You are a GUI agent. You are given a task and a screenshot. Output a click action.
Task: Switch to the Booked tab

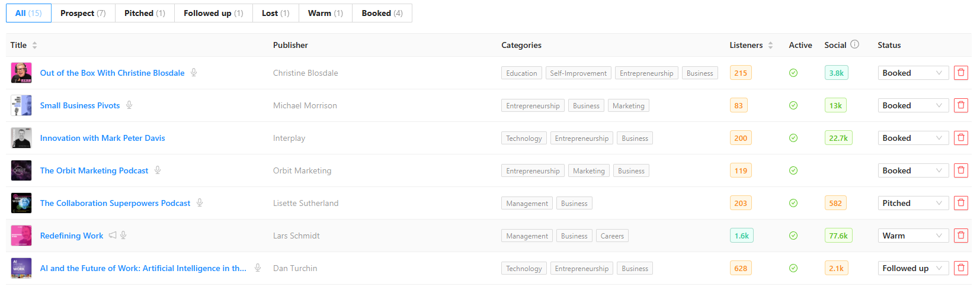382,13
